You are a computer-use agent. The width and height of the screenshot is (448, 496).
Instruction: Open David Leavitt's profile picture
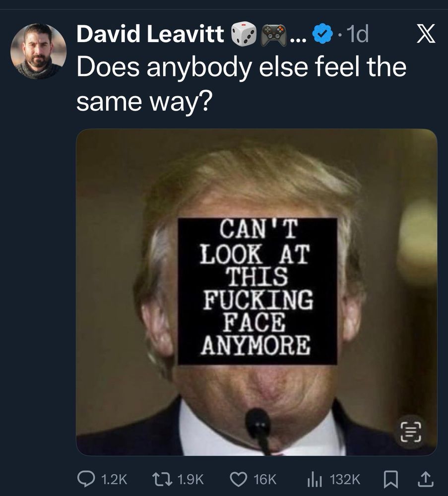(x=38, y=51)
